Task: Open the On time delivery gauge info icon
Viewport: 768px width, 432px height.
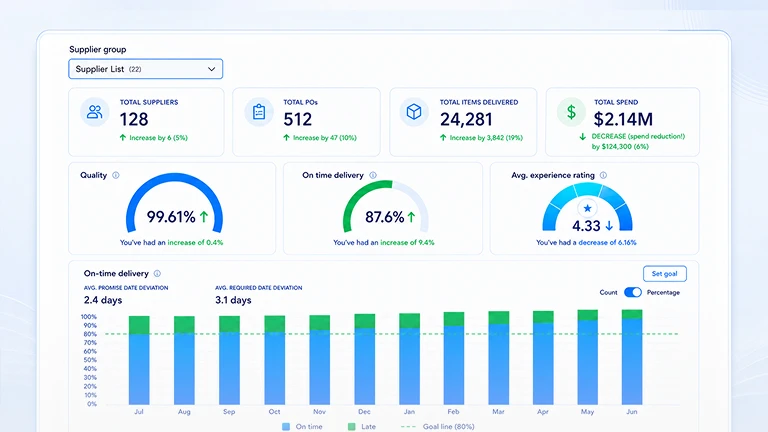Action: (373, 175)
